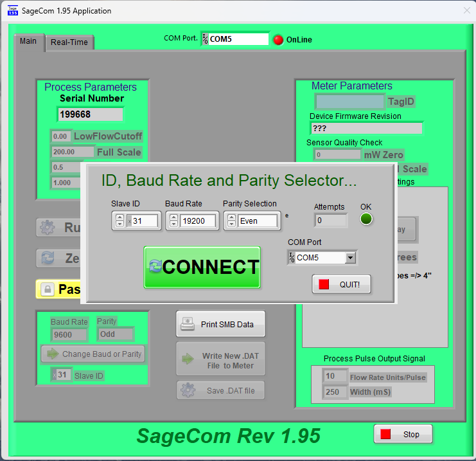
Task: Click the red square icon on Stop button
Action: 385,434
